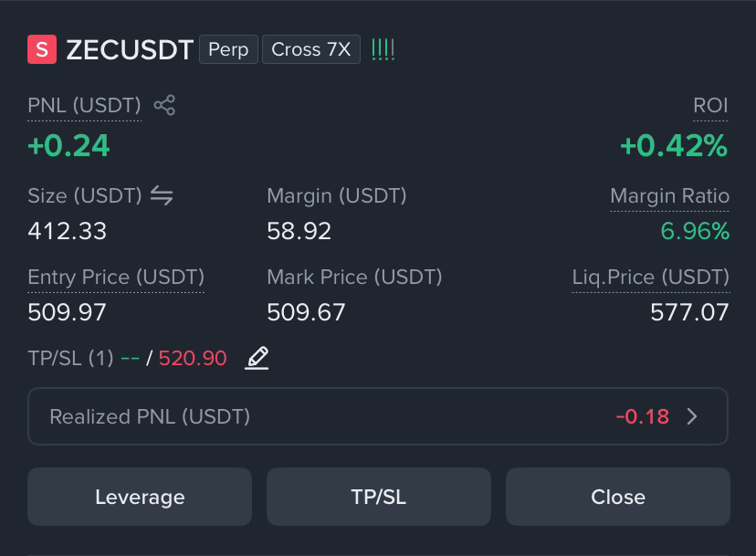Click the ROI label tooltip
Viewport: 756px width, 556px height.
[710, 105]
